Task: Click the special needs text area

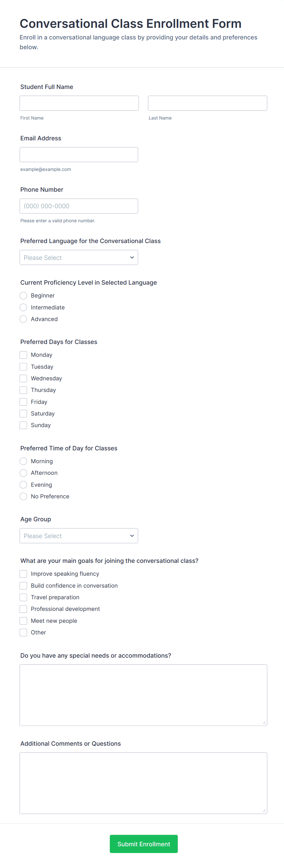Action: (143, 695)
